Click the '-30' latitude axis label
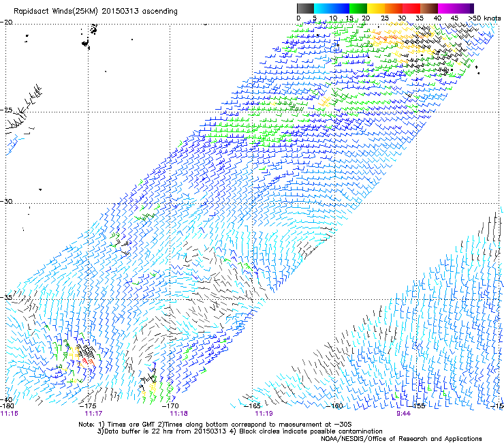This screenshot has height=443, width=504. pyautogui.click(x=6, y=202)
